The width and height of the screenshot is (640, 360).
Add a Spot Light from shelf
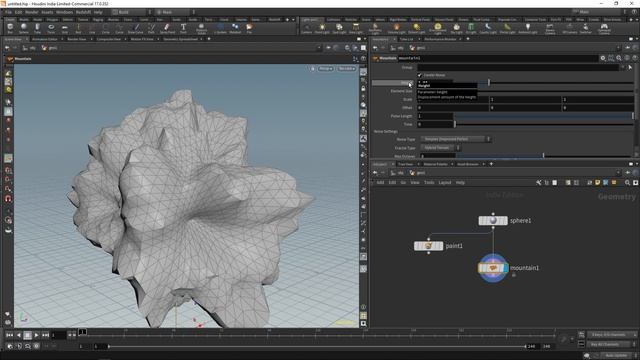339,29
